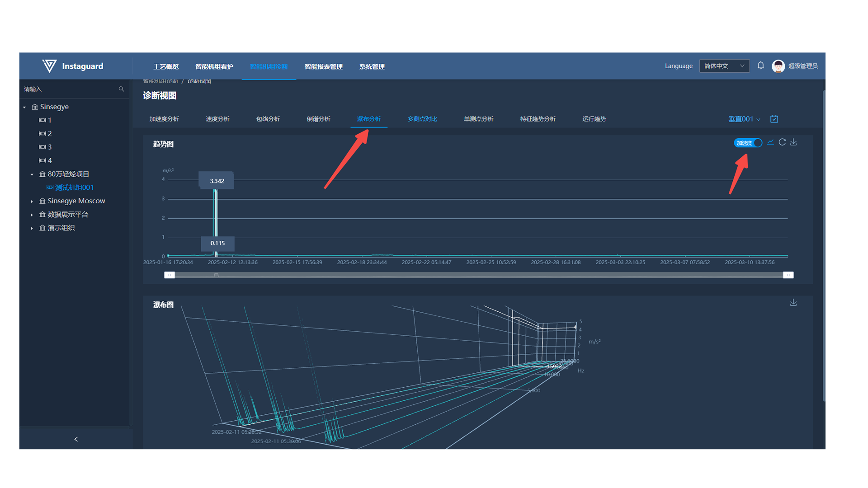Open the 垂直001 measurement point dropdown
The width and height of the screenshot is (868, 488).
(x=744, y=119)
